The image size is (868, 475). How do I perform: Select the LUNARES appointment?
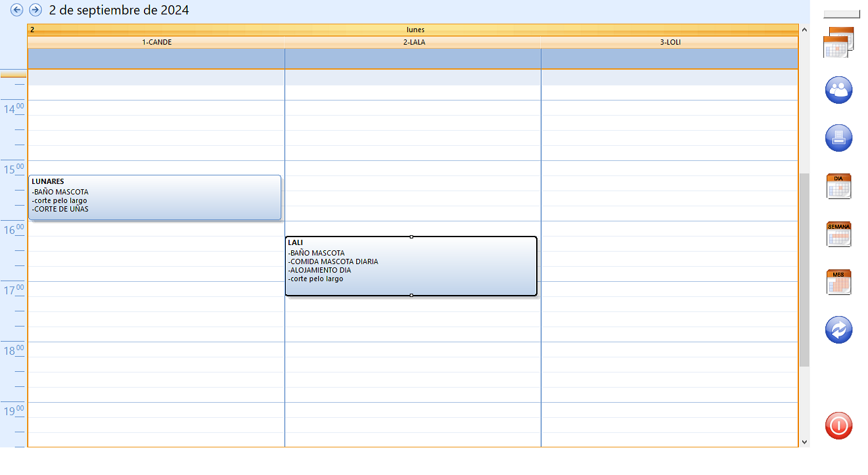pyautogui.click(x=154, y=197)
